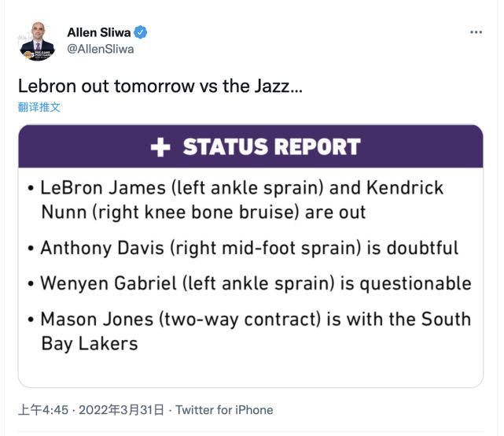
Task: Click the 翻译推文 translate tweet link
Action: (x=39, y=107)
